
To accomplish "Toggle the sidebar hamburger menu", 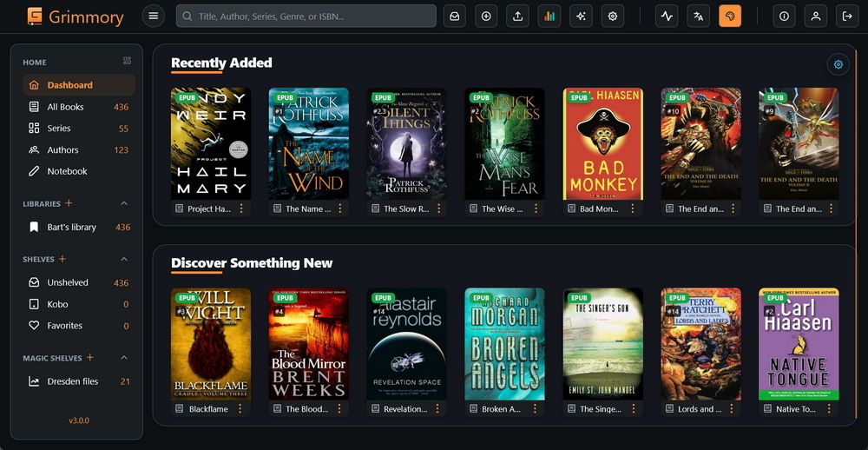I will [x=154, y=16].
